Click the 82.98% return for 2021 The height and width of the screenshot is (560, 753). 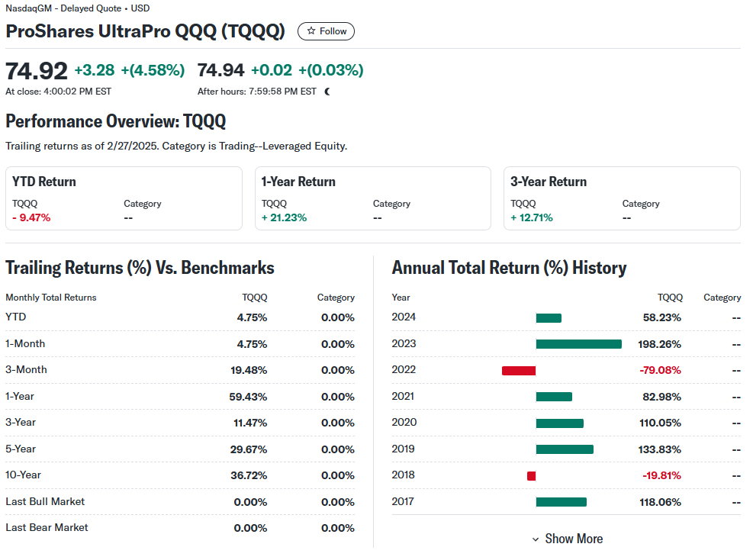(662, 397)
